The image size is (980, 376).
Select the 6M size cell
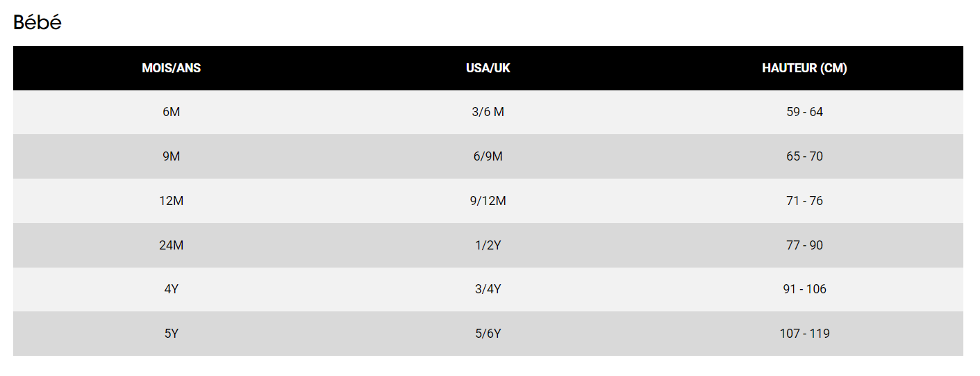171,112
